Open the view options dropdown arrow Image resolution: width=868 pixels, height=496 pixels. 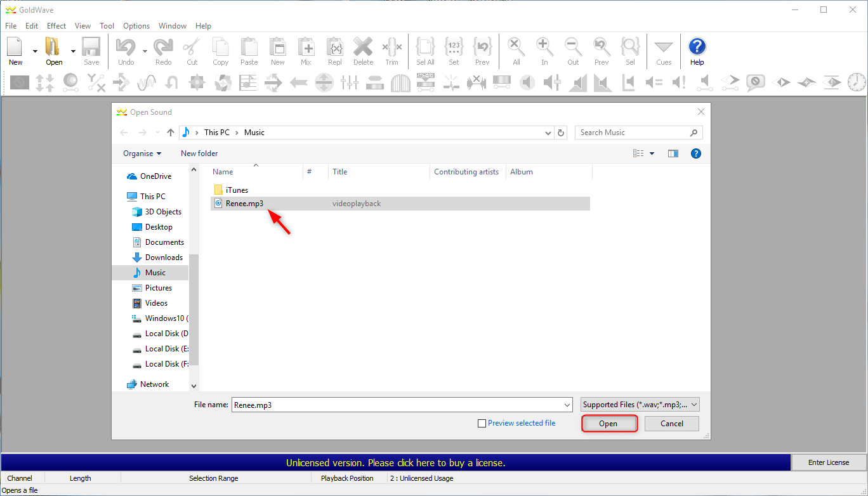[652, 153]
